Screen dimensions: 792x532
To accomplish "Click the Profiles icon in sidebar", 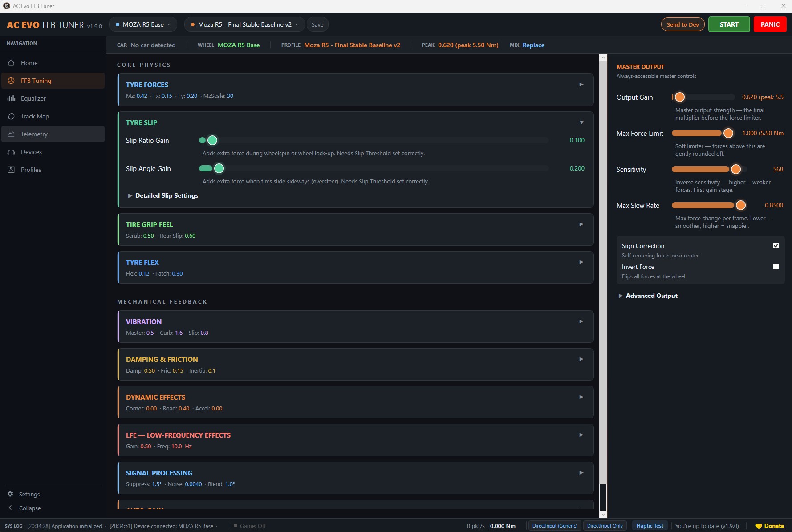I will (x=11, y=170).
